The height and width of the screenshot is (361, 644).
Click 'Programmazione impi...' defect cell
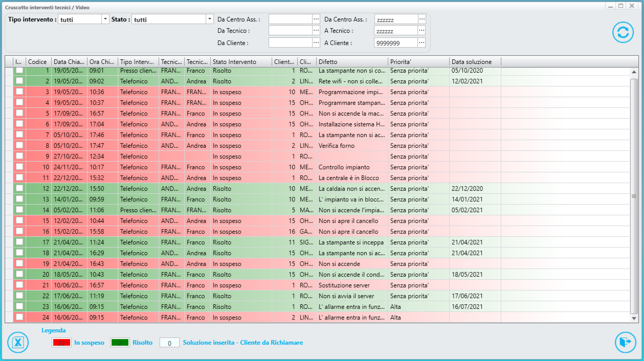click(x=352, y=92)
